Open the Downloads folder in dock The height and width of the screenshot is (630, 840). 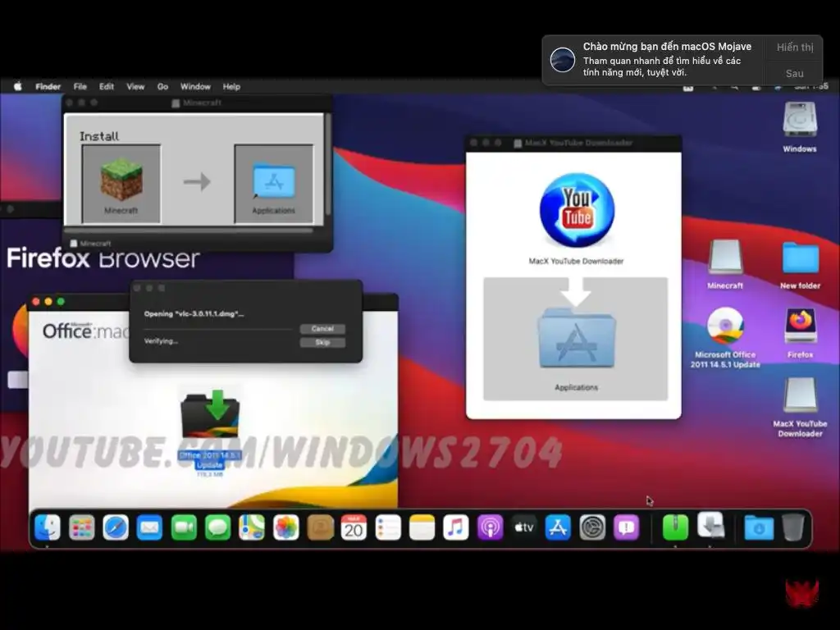point(759,527)
